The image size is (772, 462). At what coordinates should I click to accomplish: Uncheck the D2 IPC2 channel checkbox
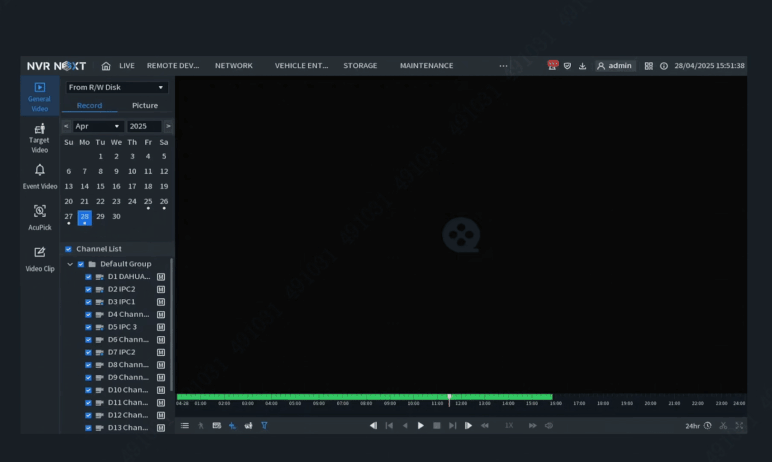coord(88,289)
